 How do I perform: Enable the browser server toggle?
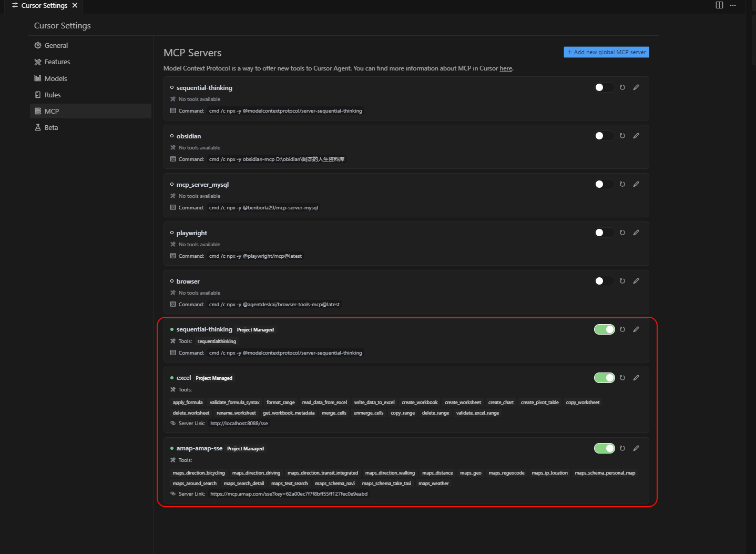(604, 281)
